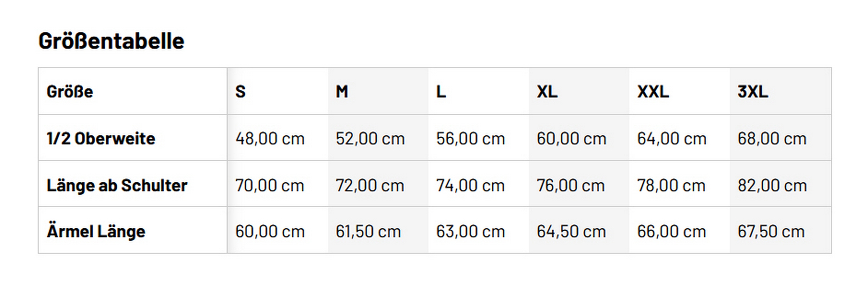This screenshot has height=286, width=868.
Task: Select the L size column header
Action: tap(441, 92)
